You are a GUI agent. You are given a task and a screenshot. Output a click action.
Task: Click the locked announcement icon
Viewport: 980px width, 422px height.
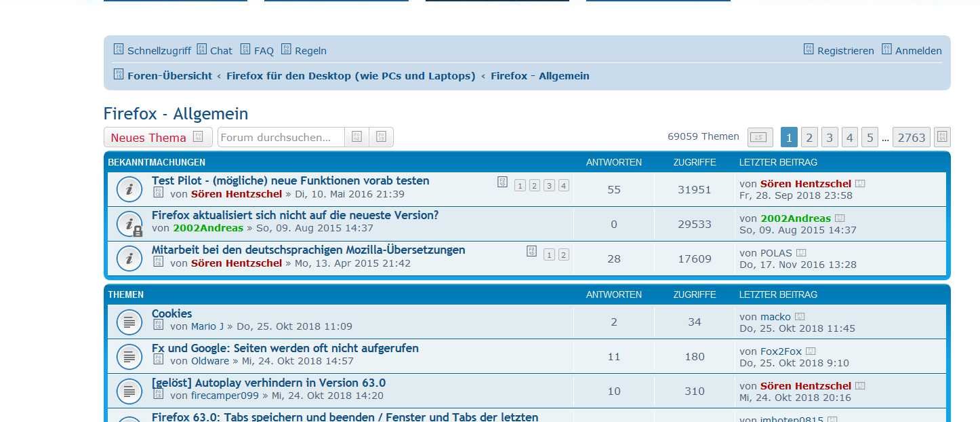pos(129,224)
